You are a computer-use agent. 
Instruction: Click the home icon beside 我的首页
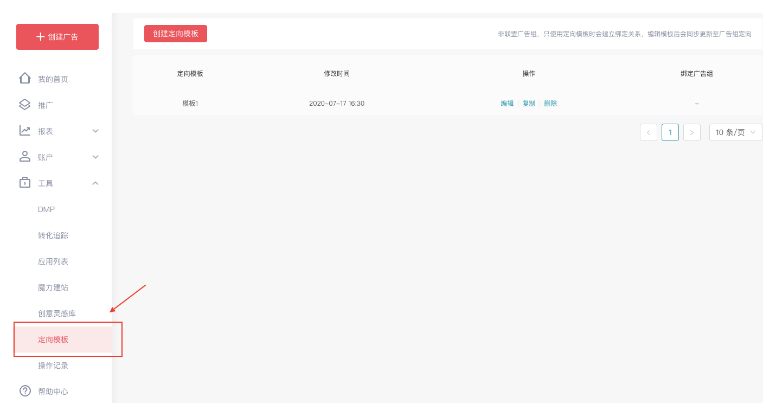point(25,78)
